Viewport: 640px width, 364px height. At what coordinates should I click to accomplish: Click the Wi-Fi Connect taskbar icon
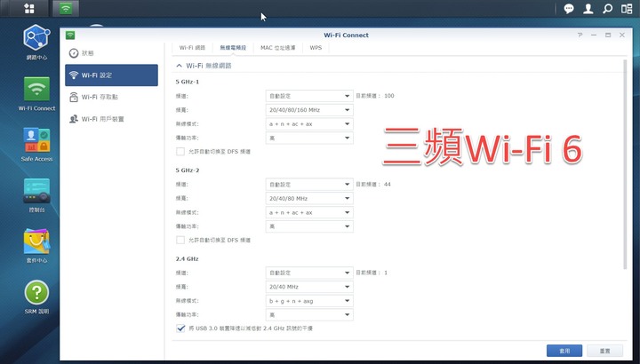click(x=66, y=8)
